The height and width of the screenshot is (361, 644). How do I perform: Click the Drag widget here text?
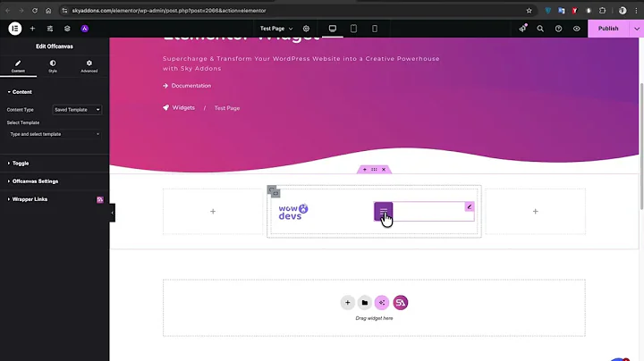tap(374, 318)
